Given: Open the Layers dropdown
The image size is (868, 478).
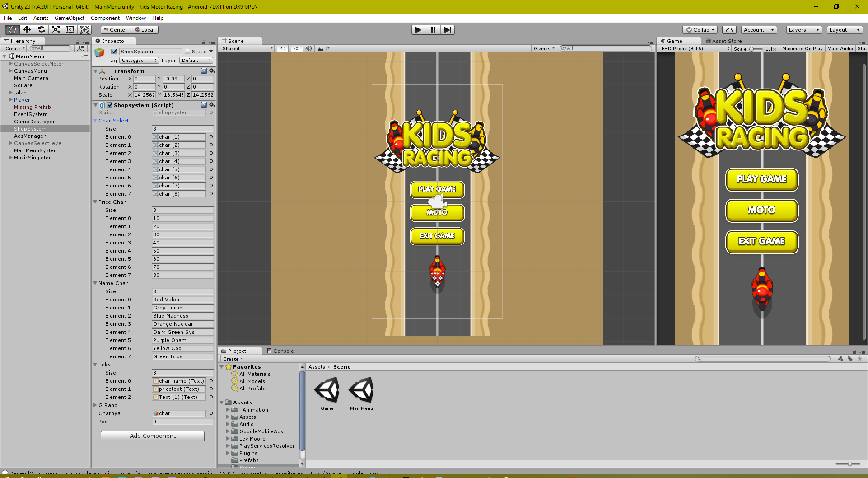Looking at the screenshot, I should point(803,29).
